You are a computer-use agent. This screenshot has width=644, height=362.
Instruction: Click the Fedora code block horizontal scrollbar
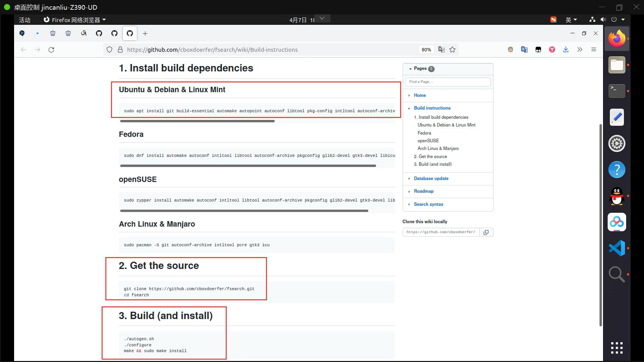click(248, 166)
